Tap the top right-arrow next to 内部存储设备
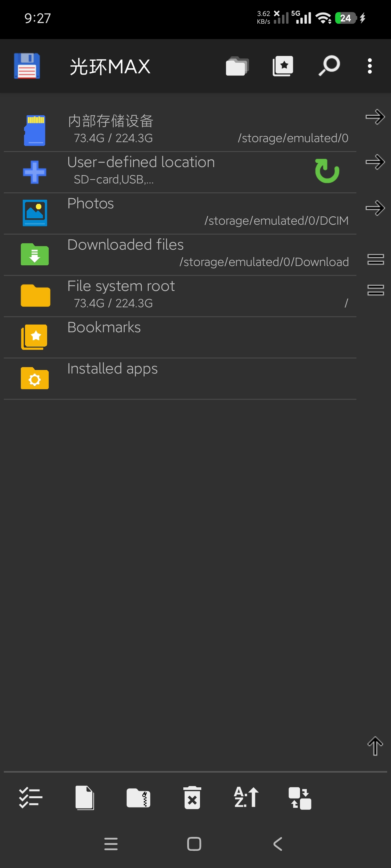 tap(375, 117)
